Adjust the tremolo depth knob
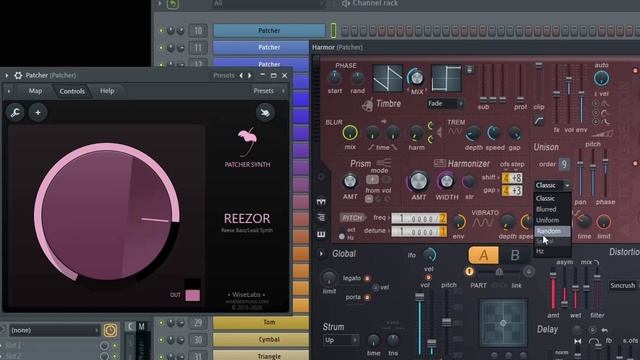The height and width of the screenshot is (360, 640). click(473, 133)
